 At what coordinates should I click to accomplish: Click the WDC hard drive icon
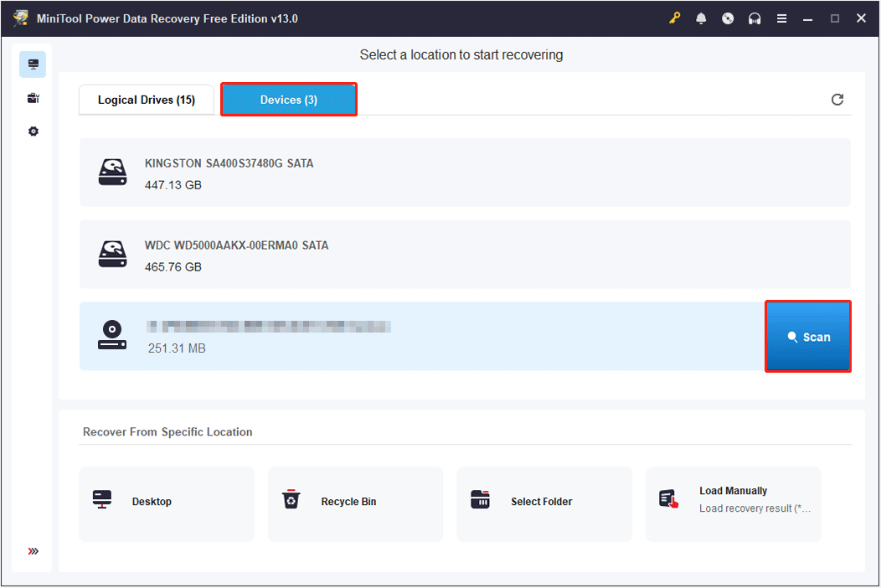pyautogui.click(x=112, y=254)
